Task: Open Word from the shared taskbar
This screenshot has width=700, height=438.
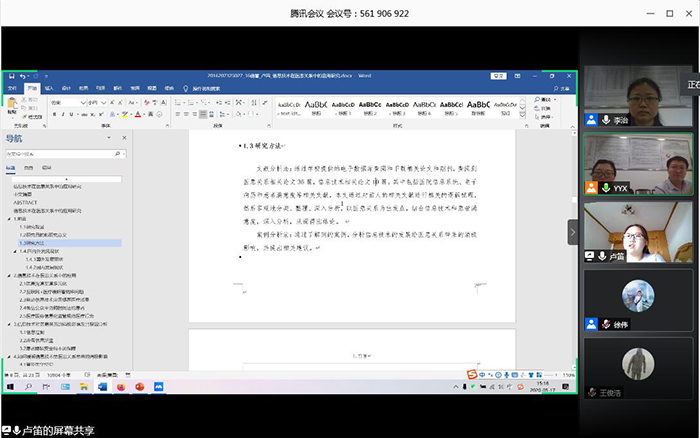Action: (101, 385)
